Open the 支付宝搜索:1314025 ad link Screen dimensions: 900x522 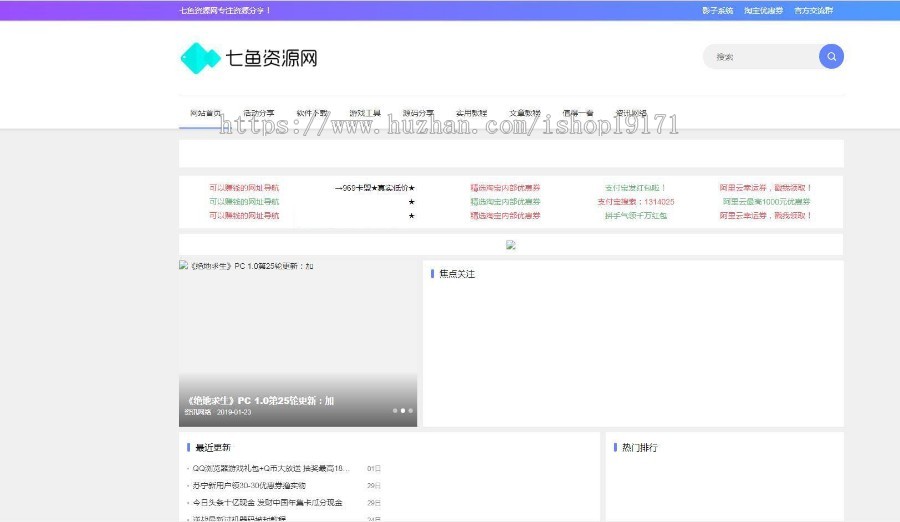coord(635,202)
